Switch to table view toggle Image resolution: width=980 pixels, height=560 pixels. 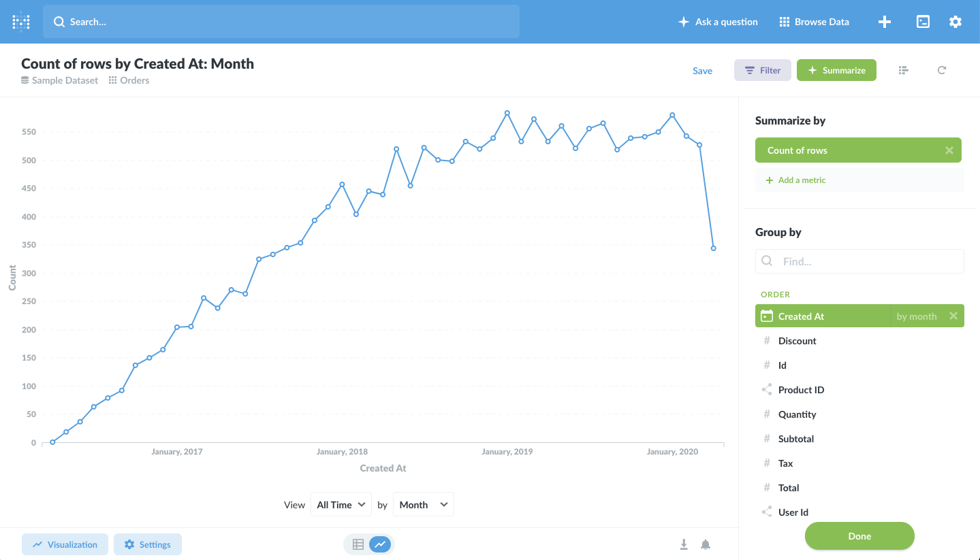(x=358, y=544)
